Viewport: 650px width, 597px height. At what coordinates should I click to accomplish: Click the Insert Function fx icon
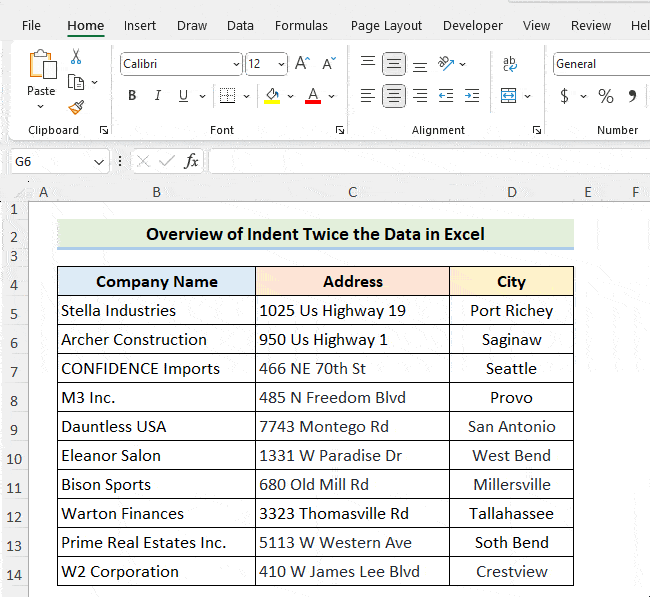click(191, 161)
